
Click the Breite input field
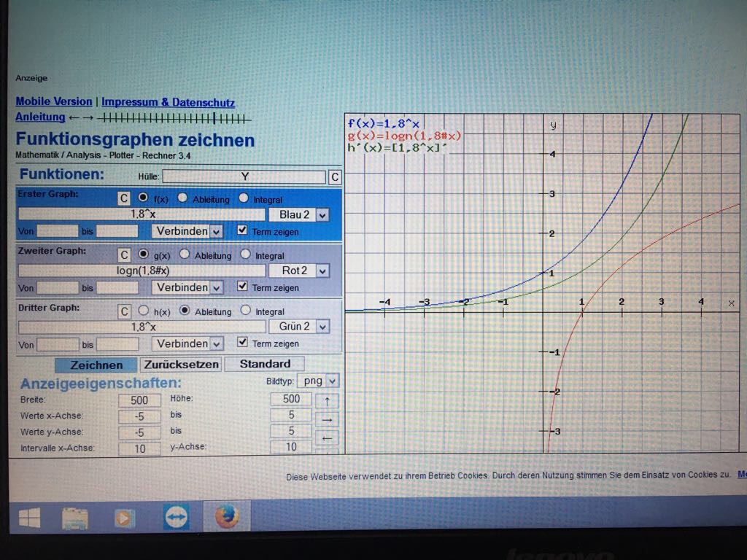139,400
